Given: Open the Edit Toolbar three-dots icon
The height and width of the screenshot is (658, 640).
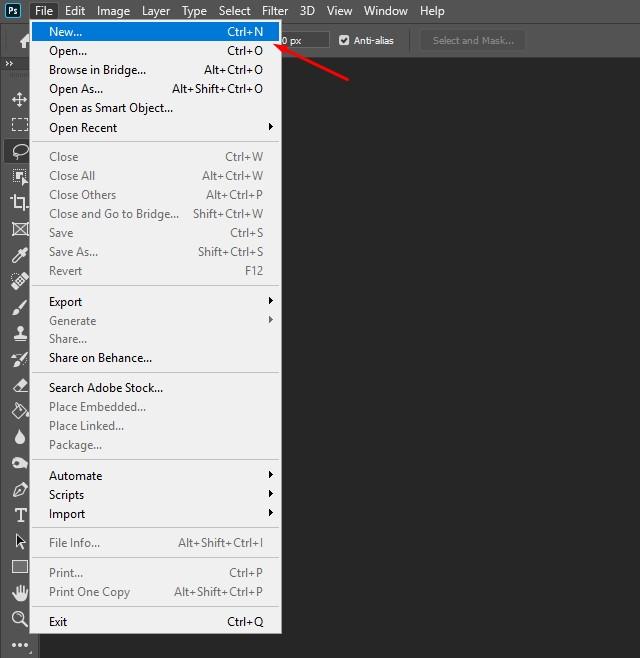Looking at the screenshot, I should click(20, 645).
